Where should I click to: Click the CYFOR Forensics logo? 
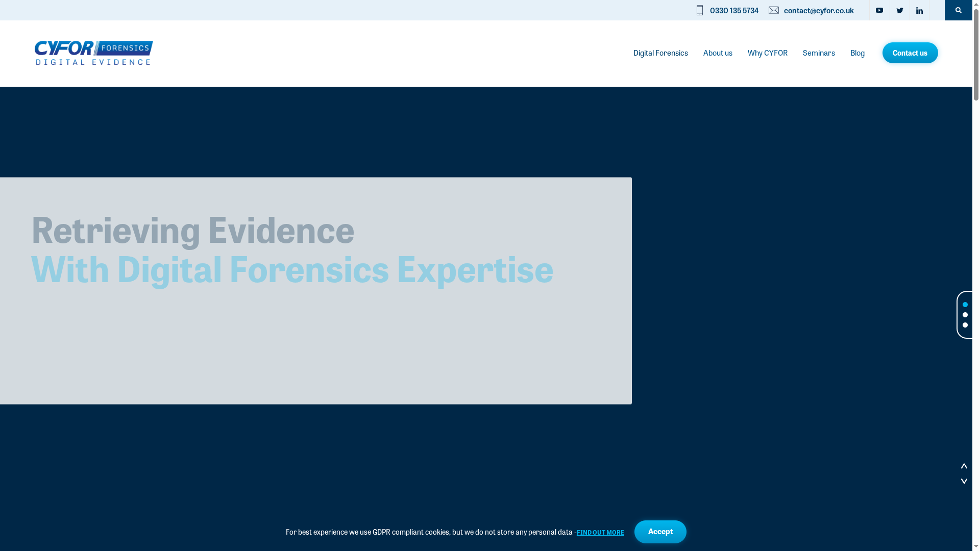(x=94, y=53)
